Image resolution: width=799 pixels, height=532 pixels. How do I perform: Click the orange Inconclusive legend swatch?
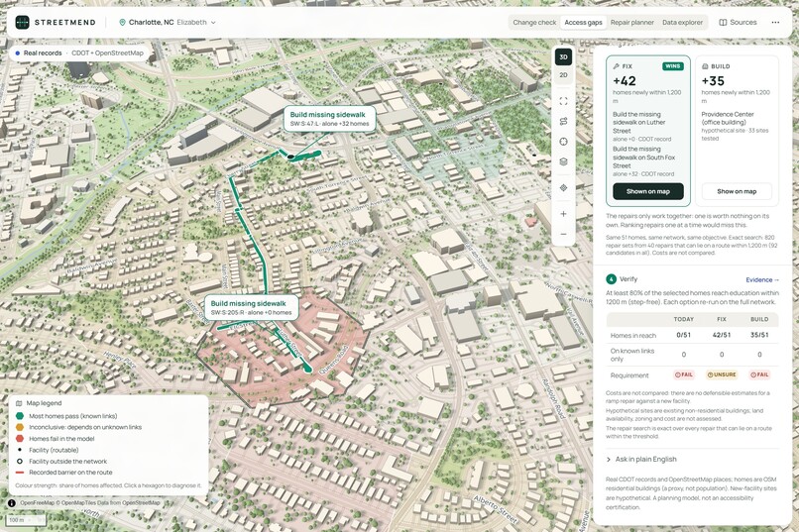click(20, 427)
